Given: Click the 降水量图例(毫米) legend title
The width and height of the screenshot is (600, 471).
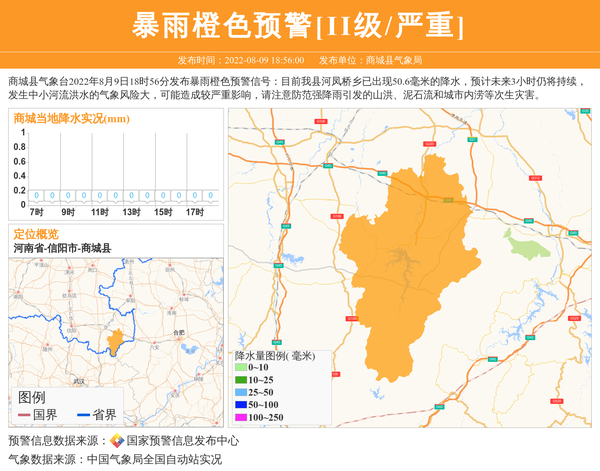Looking at the screenshot, I should coord(275,356).
